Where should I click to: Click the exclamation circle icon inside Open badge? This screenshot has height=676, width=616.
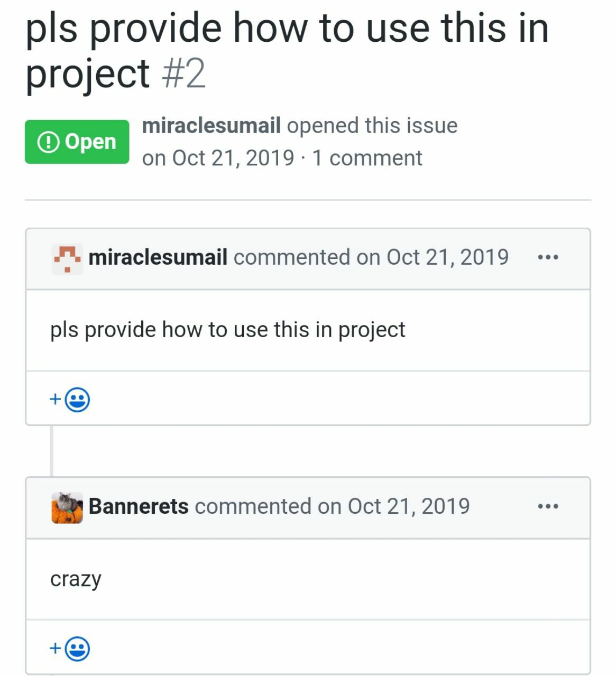48,142
